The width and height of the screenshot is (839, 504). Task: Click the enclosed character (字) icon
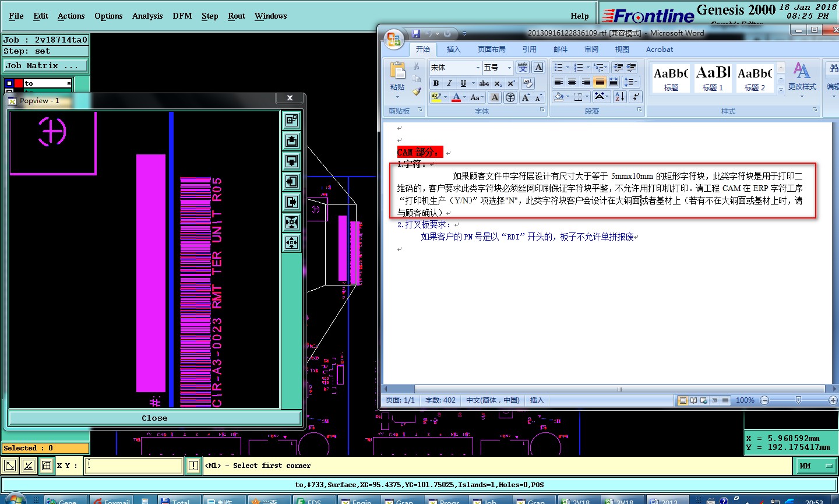tap(510, 97)
